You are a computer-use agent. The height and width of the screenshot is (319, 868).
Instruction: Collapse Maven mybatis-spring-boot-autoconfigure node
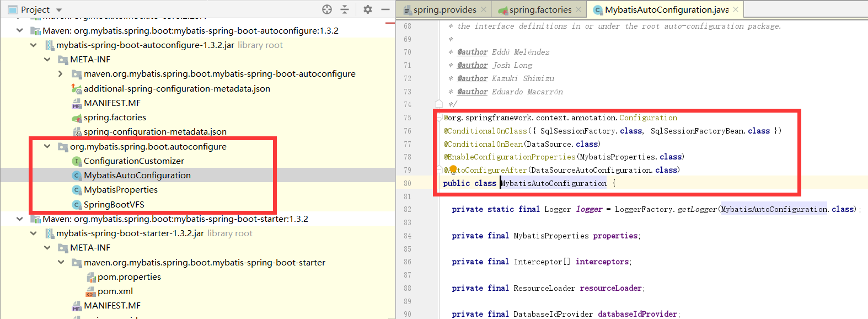(x=20, y=30)
